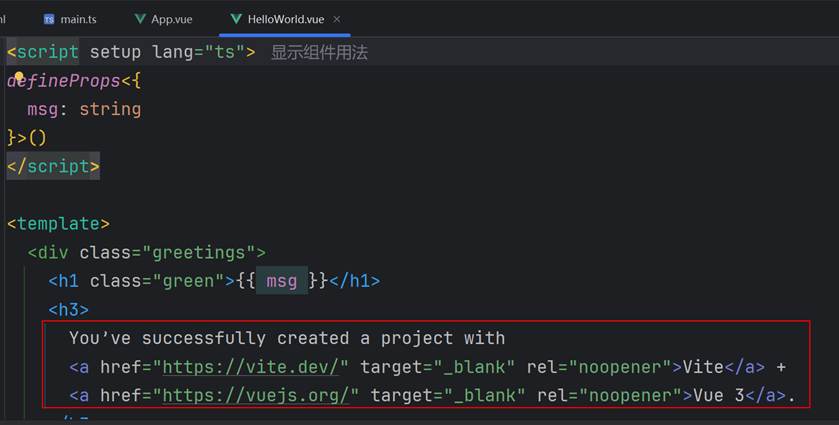The height and width of the screenshot is (425, 839).
Task: Open the https://vite.dev/ link in code
Action: coord(250,367)
